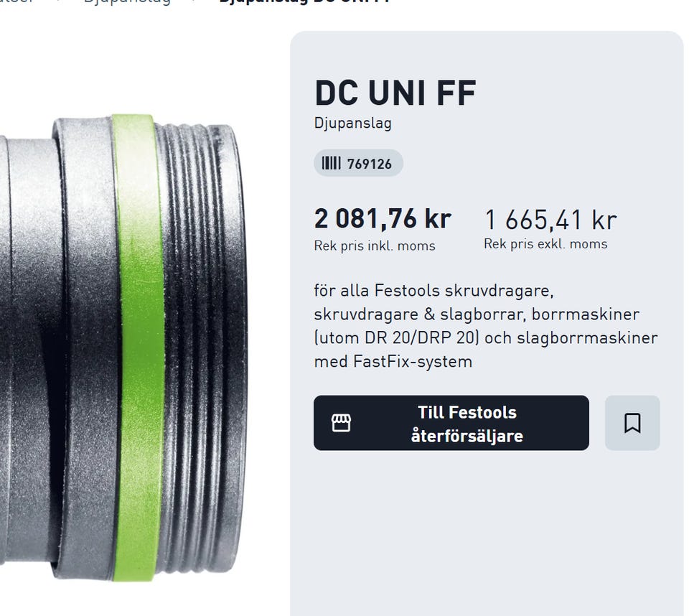Select the 2 081,76 kr price
689x616 pixels.
coord(383,218)
